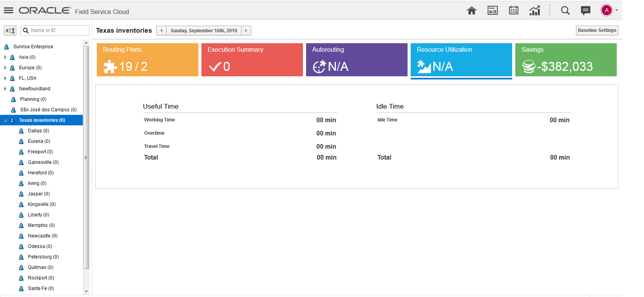Click the resource icon beside Freeport
Image resolution: width=644 pixels, height=297 pixels.
click(21, 152)
